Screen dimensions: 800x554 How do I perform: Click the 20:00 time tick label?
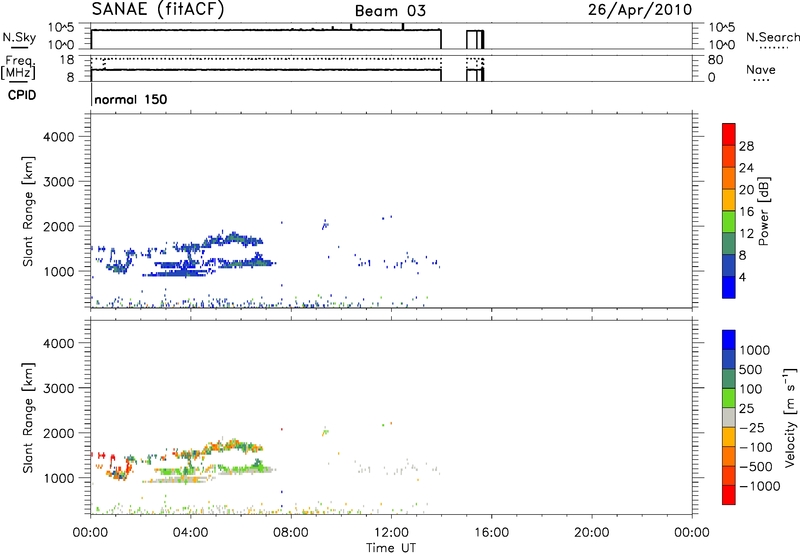592,533
